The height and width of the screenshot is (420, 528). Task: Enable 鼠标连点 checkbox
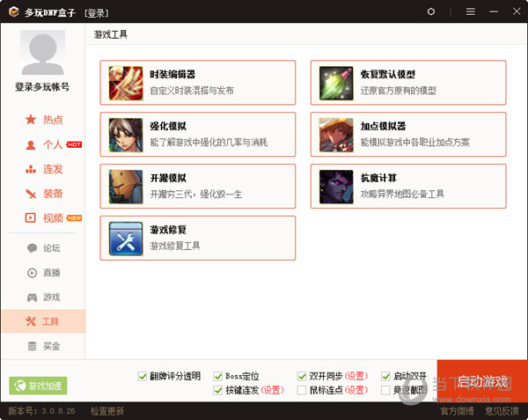[302, 390]
